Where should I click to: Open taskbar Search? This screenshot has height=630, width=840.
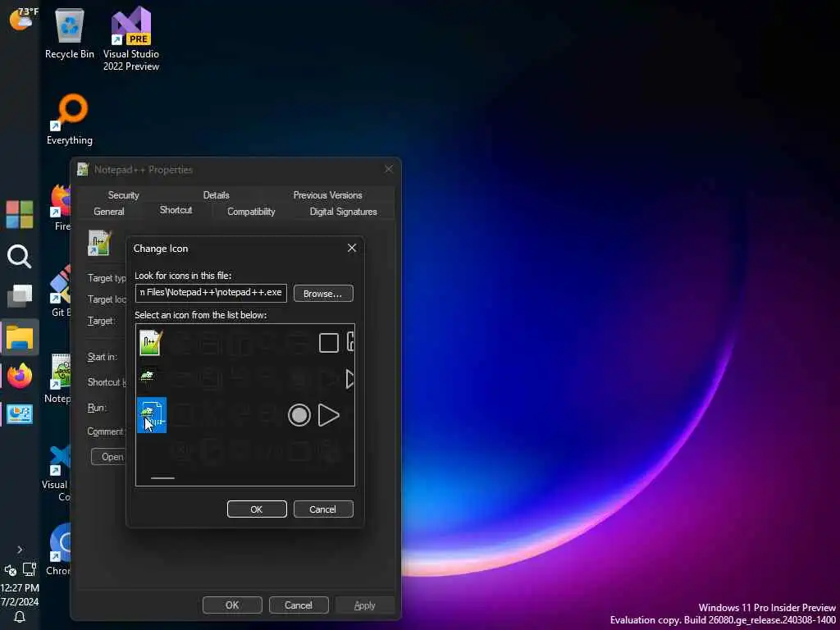(20, 257)
